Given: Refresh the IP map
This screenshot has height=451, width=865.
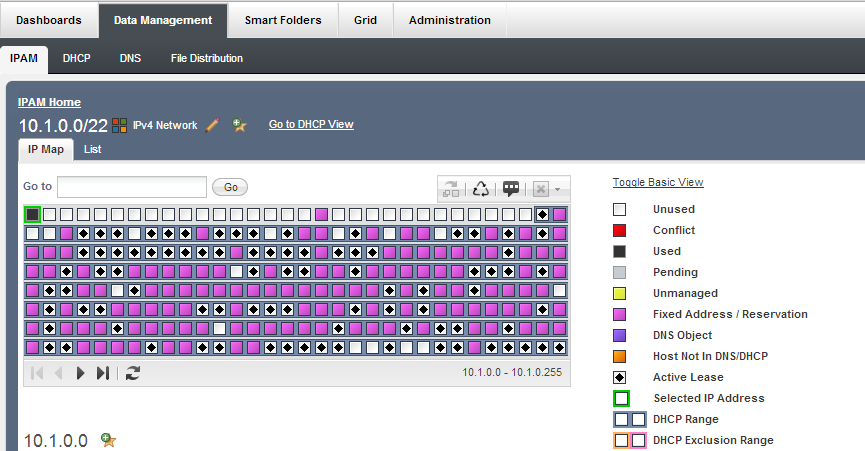Looking at the screenshot, I should coord(132,373).
